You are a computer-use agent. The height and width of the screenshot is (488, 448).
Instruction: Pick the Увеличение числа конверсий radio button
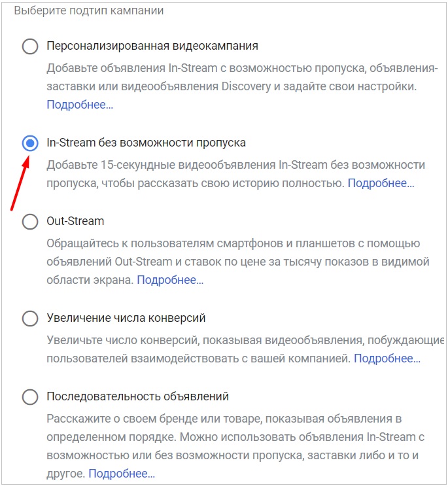click(x=30, y=319)
